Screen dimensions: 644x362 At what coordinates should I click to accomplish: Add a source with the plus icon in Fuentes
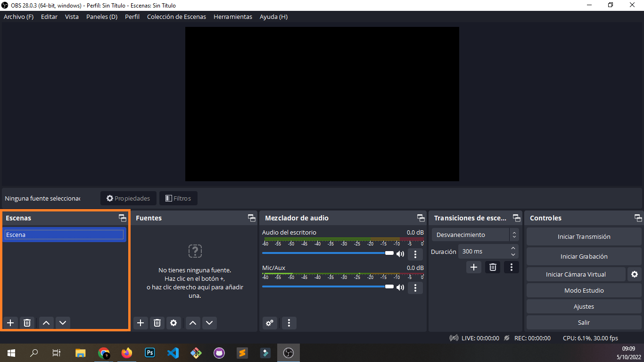(x=140, y=323)
